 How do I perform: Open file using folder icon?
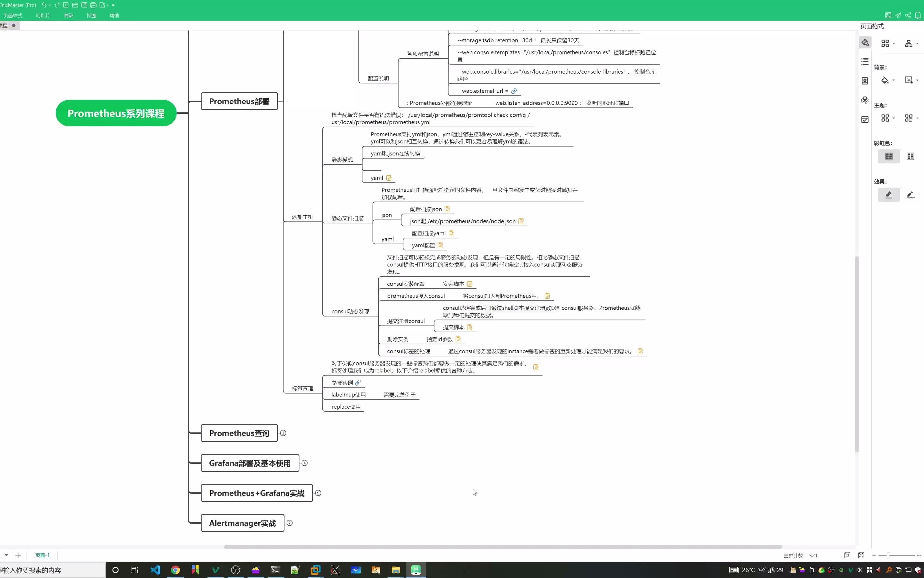75,5
